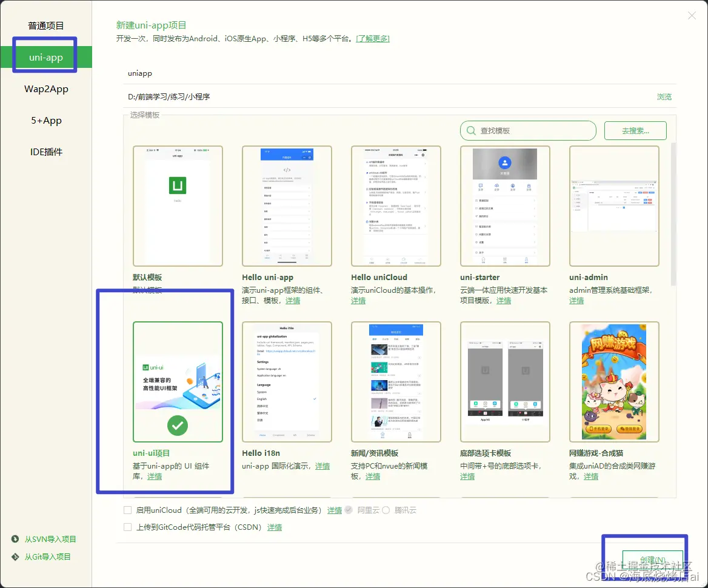This screenshot has height=588, width=708.
Task: Enable the 启用uniCloud checkbox
Action: [x=127, y=510]
